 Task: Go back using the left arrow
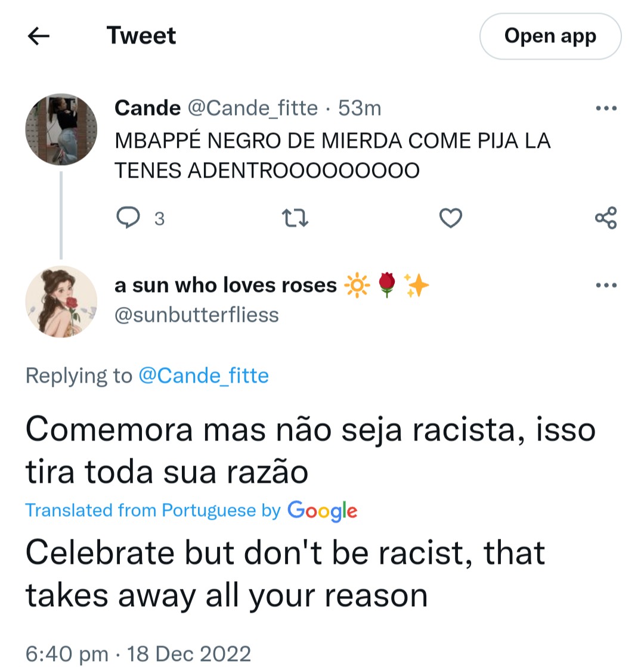(38, 36)
